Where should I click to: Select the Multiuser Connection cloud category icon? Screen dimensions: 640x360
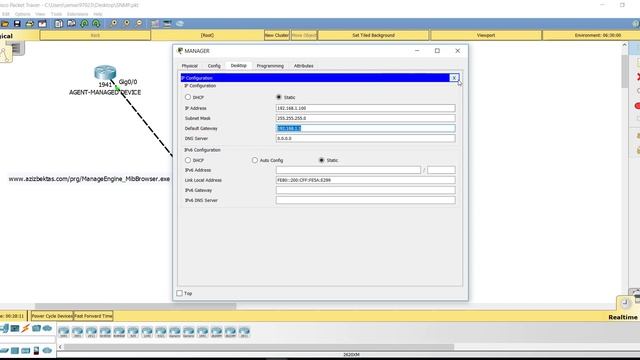coord(47,328)
